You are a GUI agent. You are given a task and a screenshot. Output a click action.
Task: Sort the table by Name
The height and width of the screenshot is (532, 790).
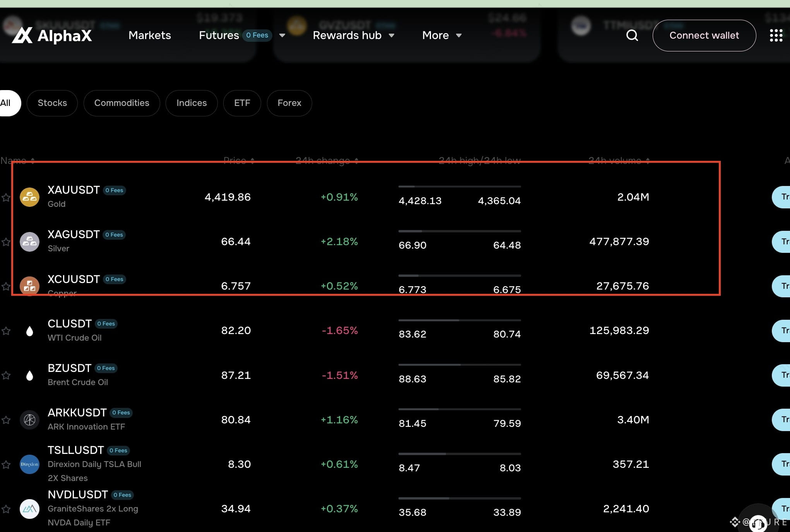click(x=17, y=160)
